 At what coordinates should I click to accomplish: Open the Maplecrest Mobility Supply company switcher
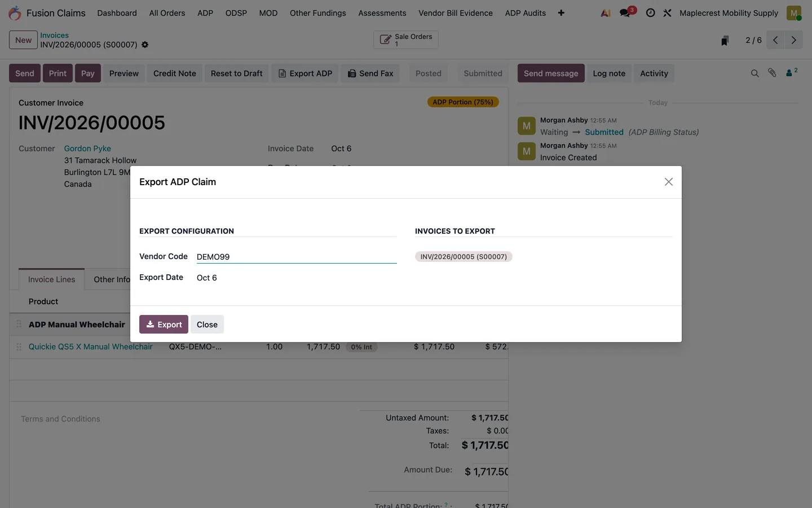click(x=729, y=13)
